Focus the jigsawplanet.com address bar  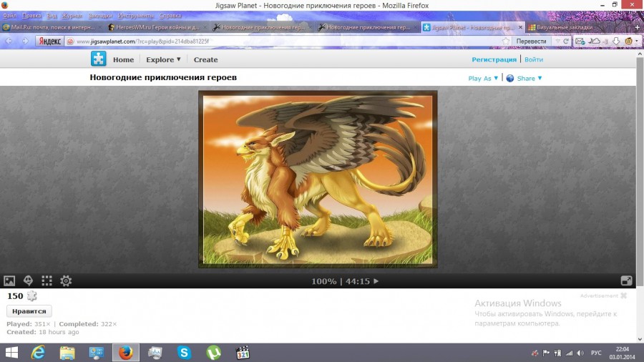pos(286,41)
